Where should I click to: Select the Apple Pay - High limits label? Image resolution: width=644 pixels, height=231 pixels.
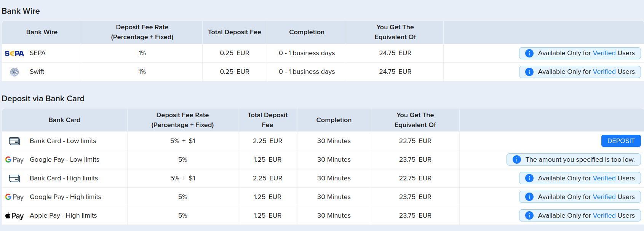[x=63, y=215]
